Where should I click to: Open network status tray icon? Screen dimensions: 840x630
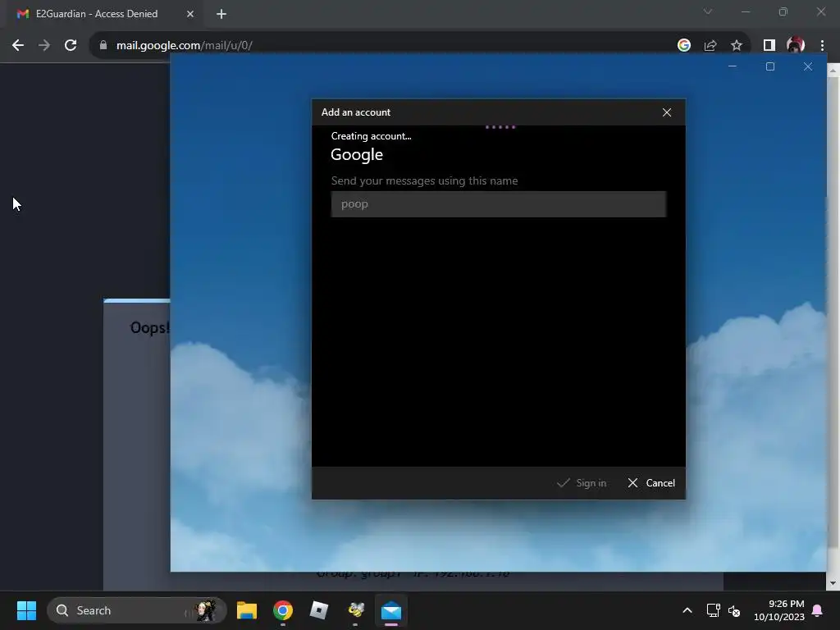tap(713, 610)
